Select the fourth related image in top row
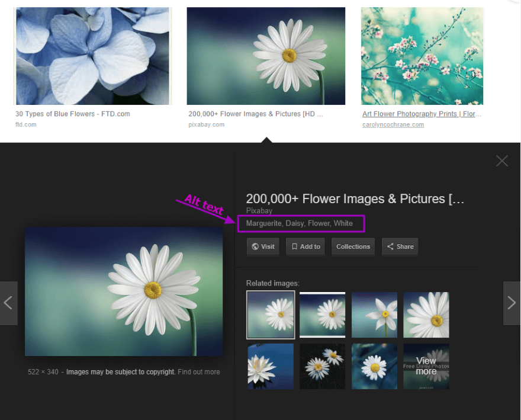 coord(426,315)
